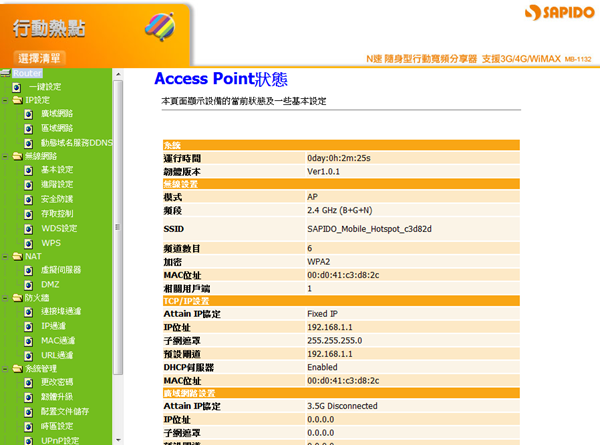The height and width of the screenshot is (445, 600).
Task: Click the page icon beside 配置文件儲存
Action: point(28,412)
